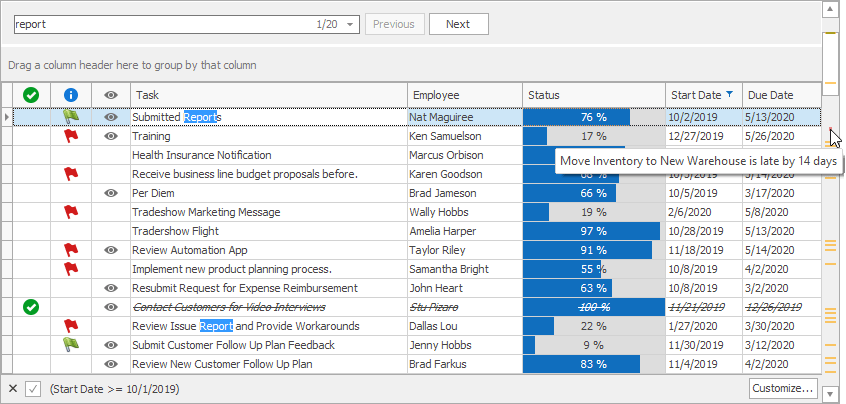846x404 pixels.
Task: Click the blue info column header icon
Action: (70, 95)
